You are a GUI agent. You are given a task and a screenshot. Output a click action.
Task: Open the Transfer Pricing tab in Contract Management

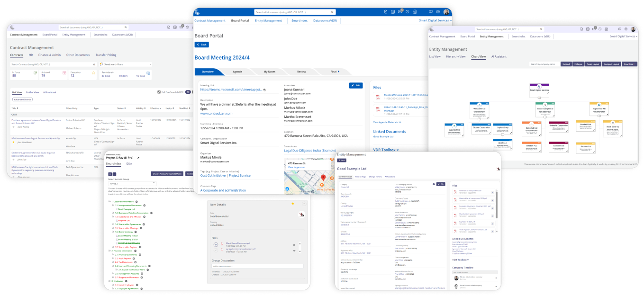(106, 55)
